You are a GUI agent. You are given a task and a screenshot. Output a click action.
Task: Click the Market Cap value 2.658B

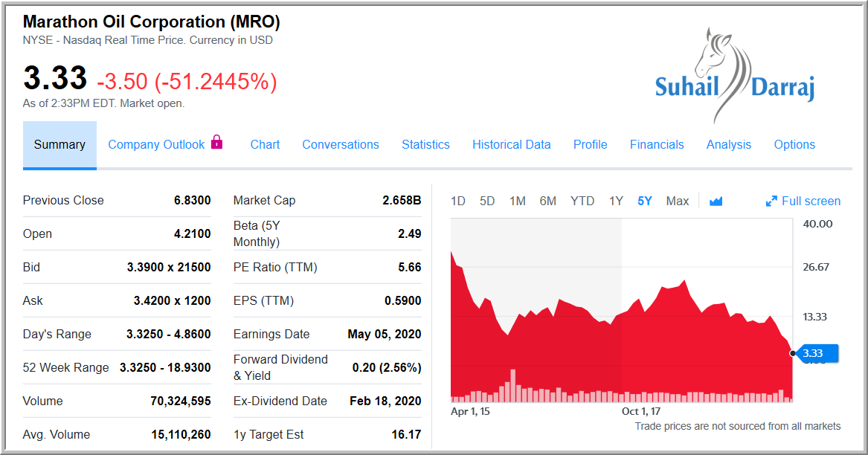[x=402, y=201]
